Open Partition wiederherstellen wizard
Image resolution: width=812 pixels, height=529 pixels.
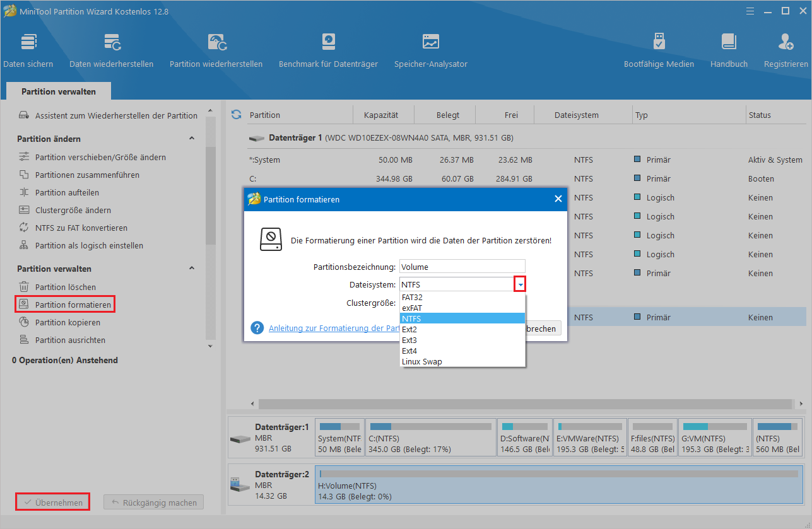pos(216,50)
